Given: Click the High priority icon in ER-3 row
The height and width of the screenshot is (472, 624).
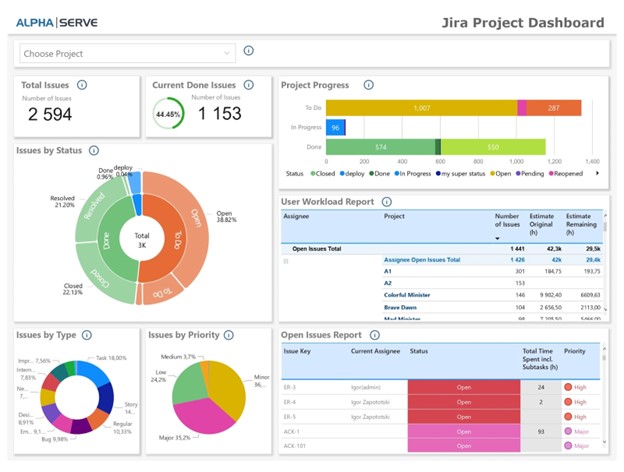Looking at the screenshot, I should 568,387.
